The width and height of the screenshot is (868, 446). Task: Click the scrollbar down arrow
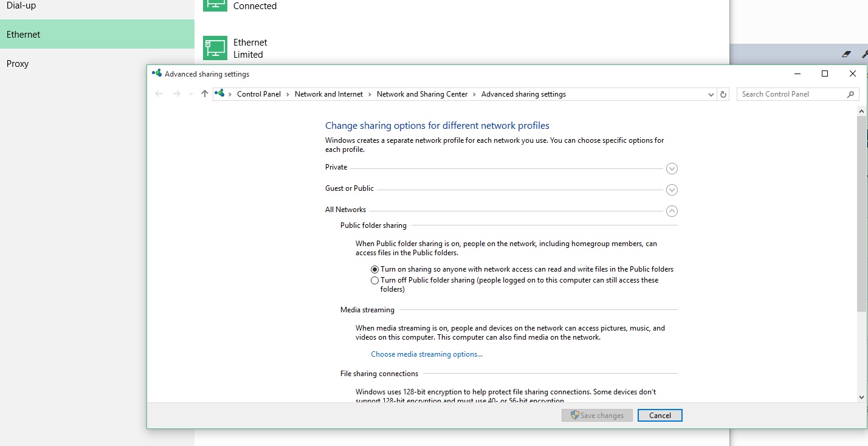[861, 397]
